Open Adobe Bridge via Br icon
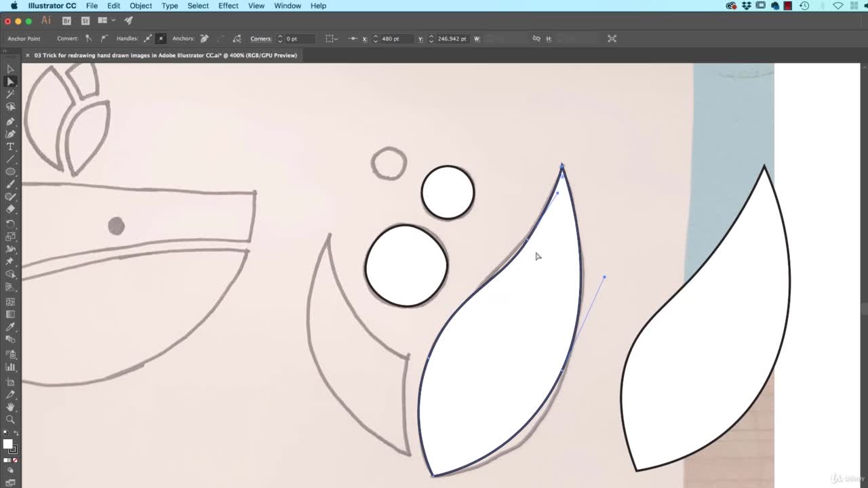The height and width of the screenshot is (488, 868). (x=66, y=21)
